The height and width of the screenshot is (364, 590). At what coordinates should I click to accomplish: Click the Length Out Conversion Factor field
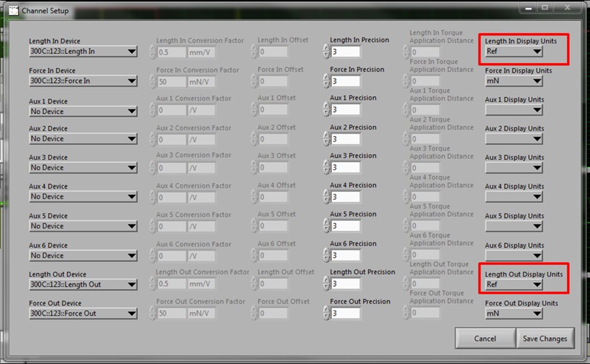click(172, 283)
